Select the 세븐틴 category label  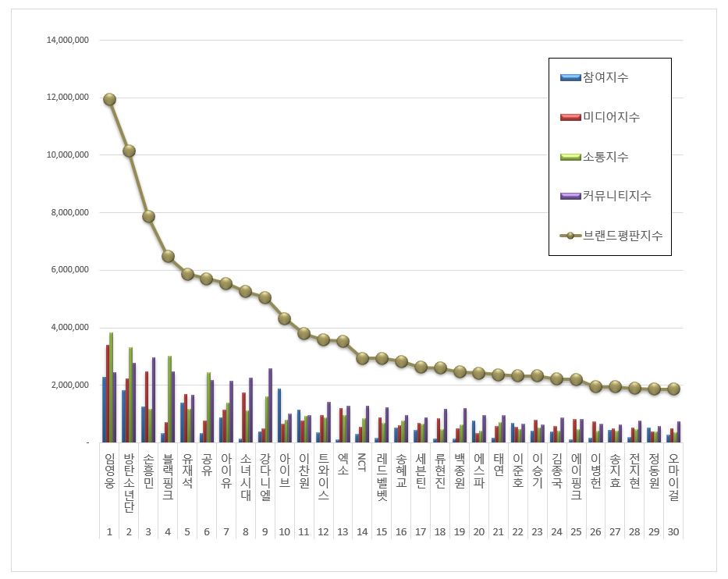pyautogui.click(x=421, y=471)
